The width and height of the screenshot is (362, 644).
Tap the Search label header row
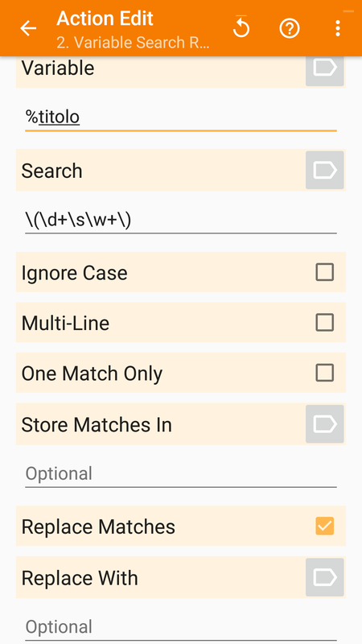pyautogui.click(x=181, y=170)
